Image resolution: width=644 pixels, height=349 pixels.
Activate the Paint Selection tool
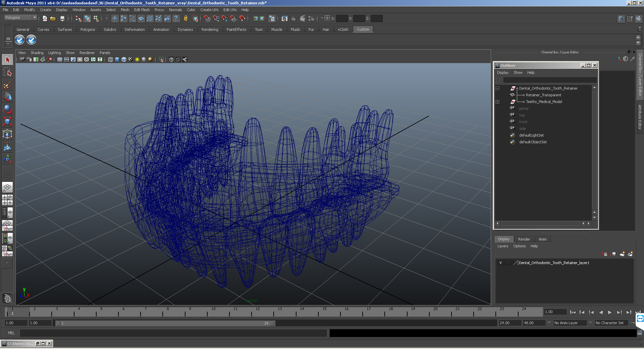[x=7, y=84]
